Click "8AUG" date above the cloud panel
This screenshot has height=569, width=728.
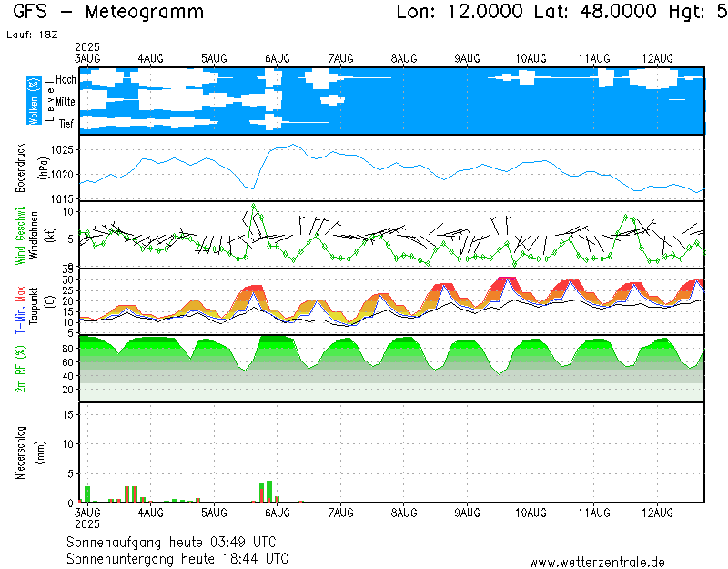(x=404, y=58)
